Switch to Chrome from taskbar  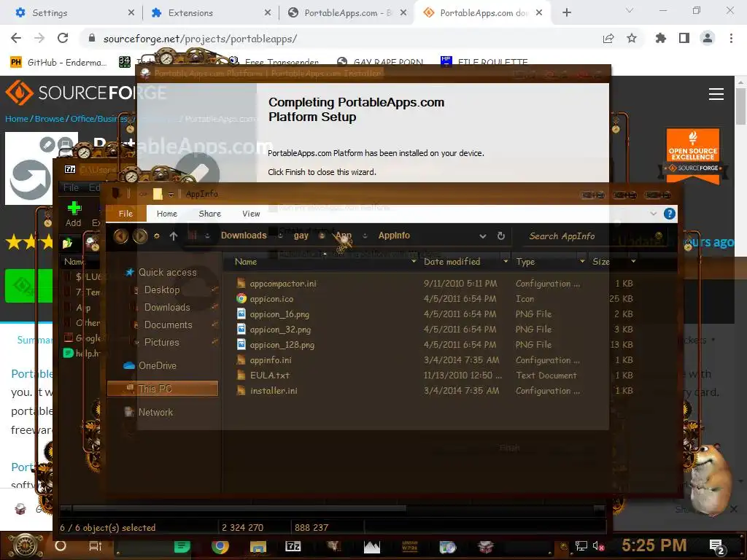pos(220,546)
